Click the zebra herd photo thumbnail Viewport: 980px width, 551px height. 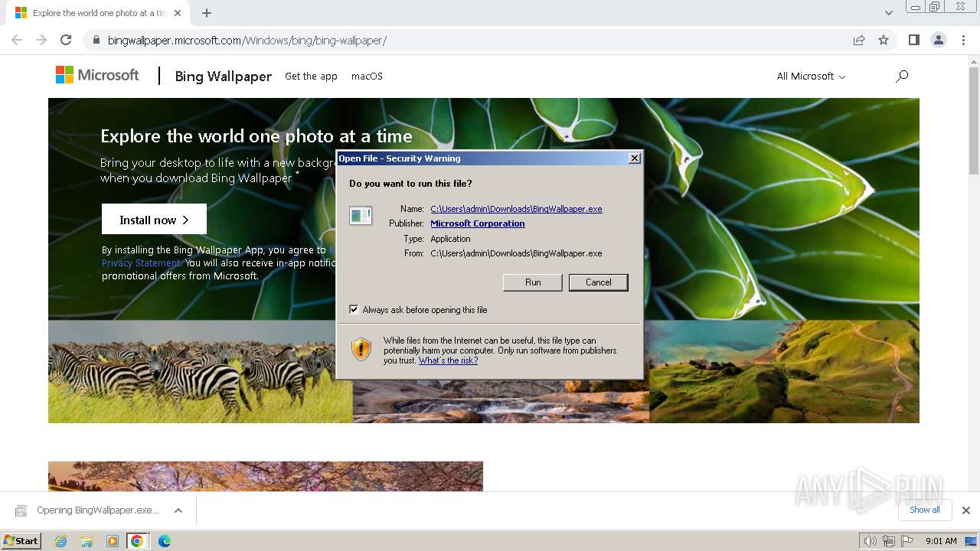click(200, 371)
